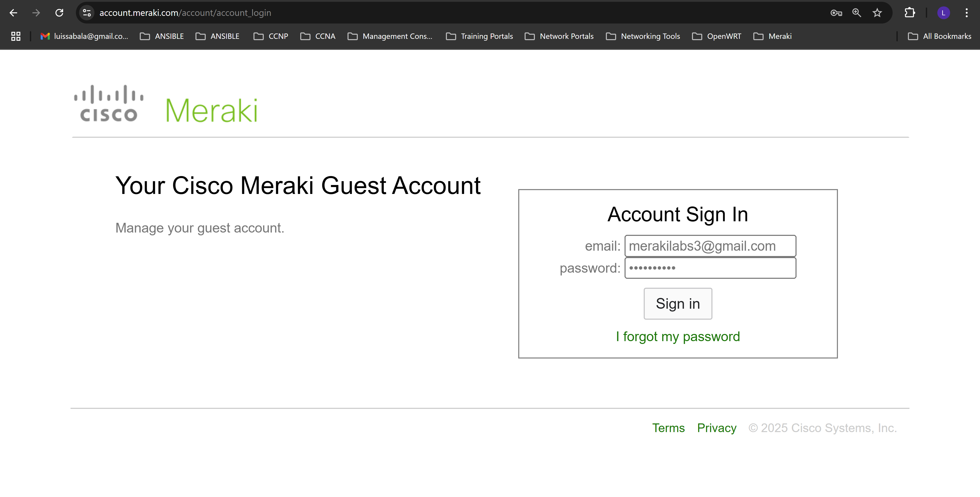Open the Privacy footer link
Image resolution: width=980 pixels, height=497 pixels.
click(x=716, y=428)
